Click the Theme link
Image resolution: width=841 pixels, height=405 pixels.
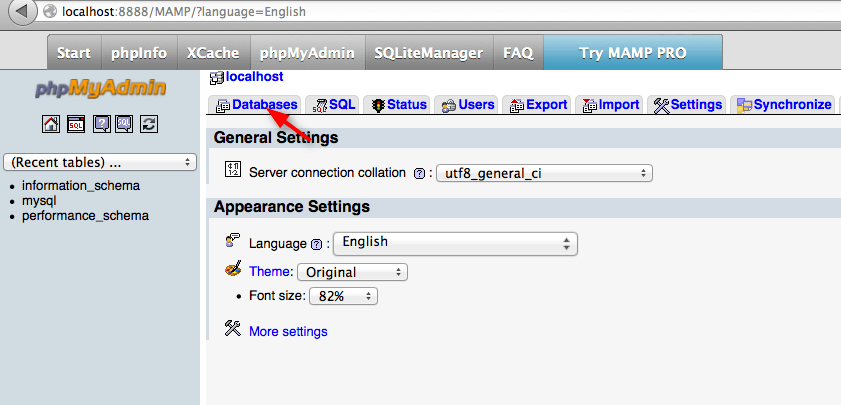click(x=271, y=271)
